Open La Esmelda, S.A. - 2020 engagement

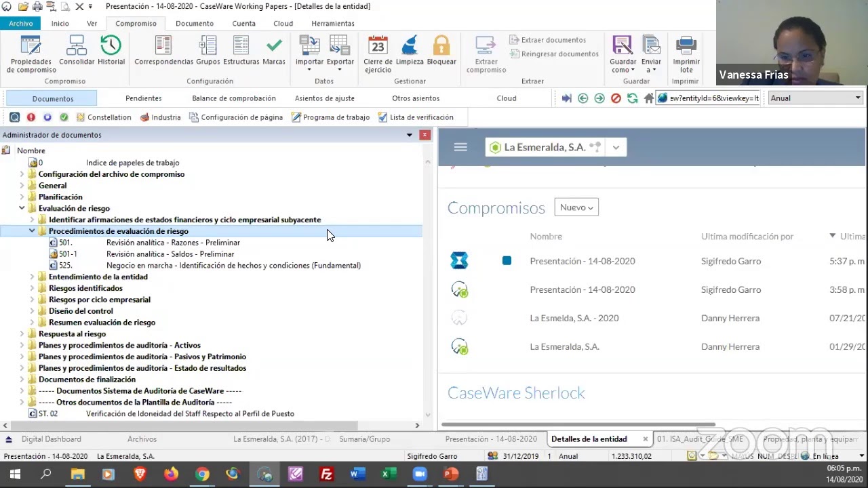(x=574, y=318)
